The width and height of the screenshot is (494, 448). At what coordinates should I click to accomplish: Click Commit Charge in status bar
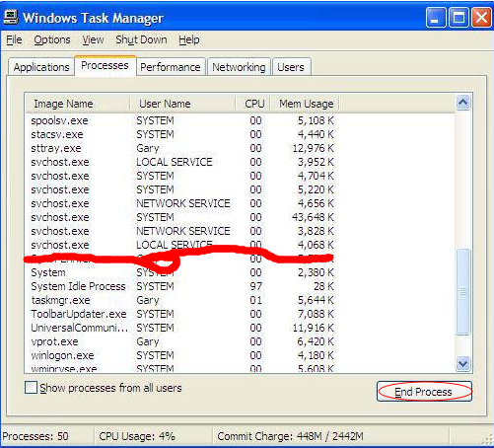pos(291,436)
